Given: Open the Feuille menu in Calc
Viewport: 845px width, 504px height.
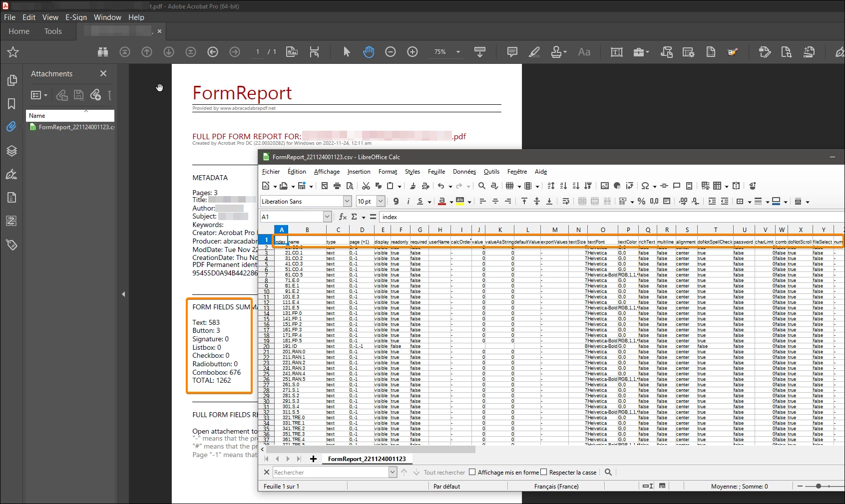Looking at the screenshot, I should click(436, 171).
